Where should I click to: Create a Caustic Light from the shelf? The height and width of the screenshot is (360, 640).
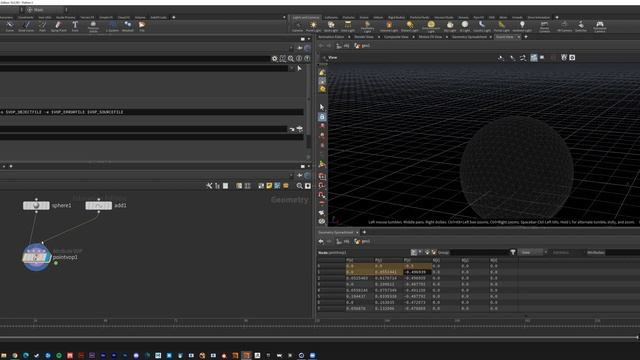click(x=482, y=27)
